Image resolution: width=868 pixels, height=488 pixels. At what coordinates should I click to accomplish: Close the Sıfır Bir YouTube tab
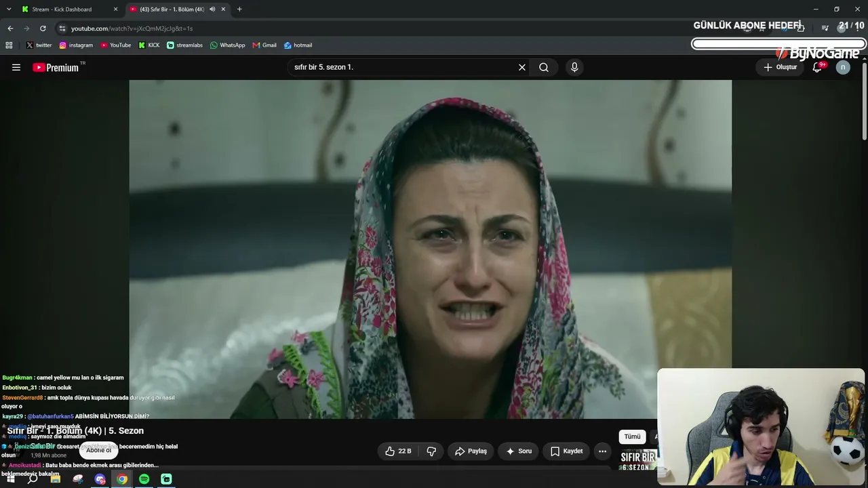(223, 9)
